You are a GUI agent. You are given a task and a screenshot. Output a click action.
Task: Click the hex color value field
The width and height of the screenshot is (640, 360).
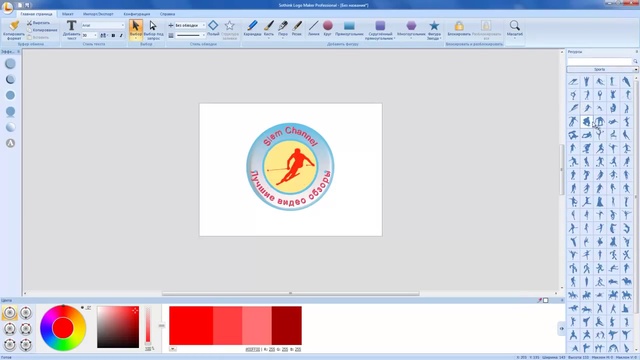point(253,349)
